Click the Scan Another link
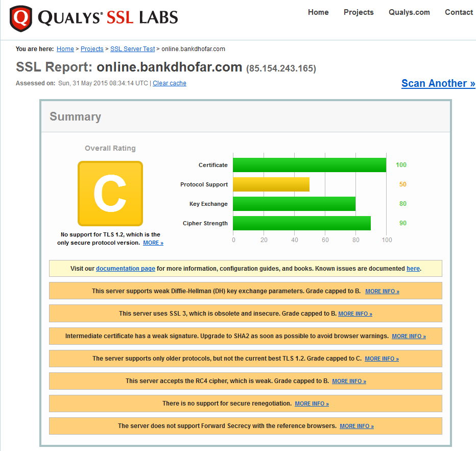Viewport: 476px width, 451px height. point(438,83)
